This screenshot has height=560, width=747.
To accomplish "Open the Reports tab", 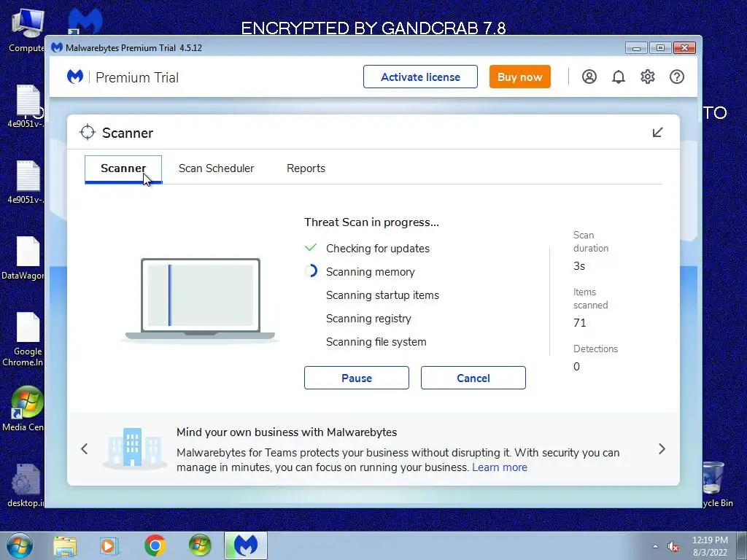I will [x=306, y=168].
